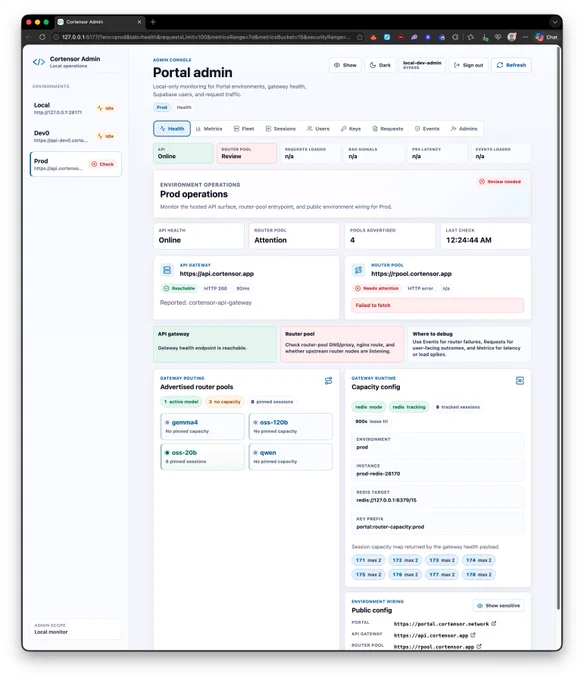
Task: Select the Prod environment
Action: pos(75,164)
